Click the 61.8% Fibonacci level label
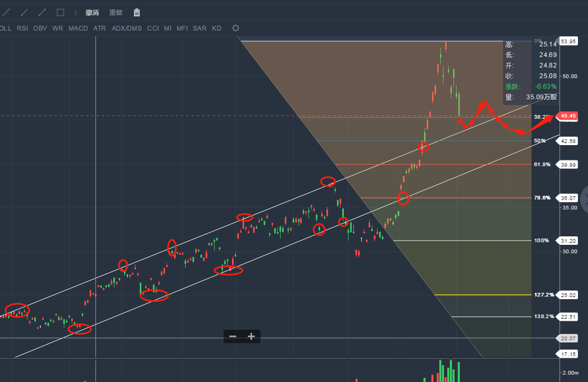 pos(542,165)
